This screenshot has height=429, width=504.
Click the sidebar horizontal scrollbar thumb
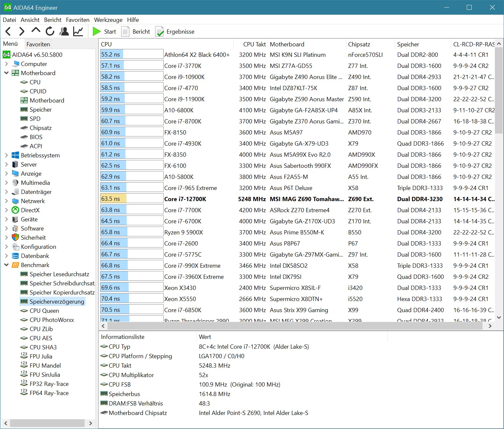tap(47, 423)
